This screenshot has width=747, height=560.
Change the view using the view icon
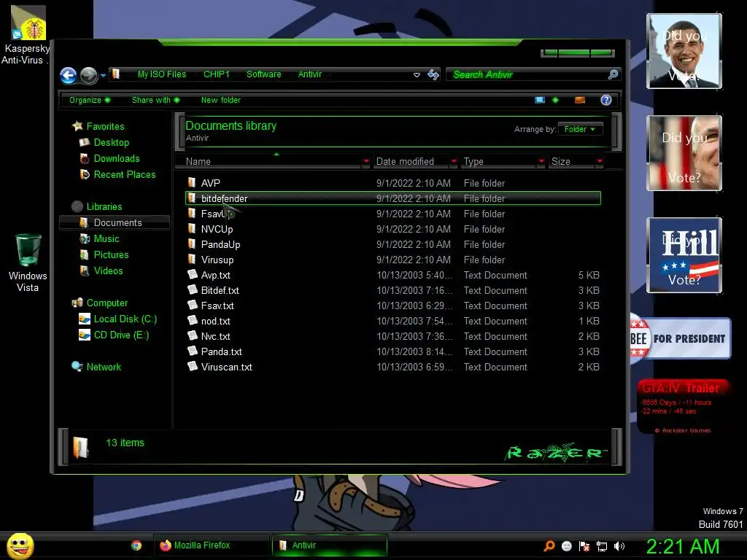[x=540, y=100]
